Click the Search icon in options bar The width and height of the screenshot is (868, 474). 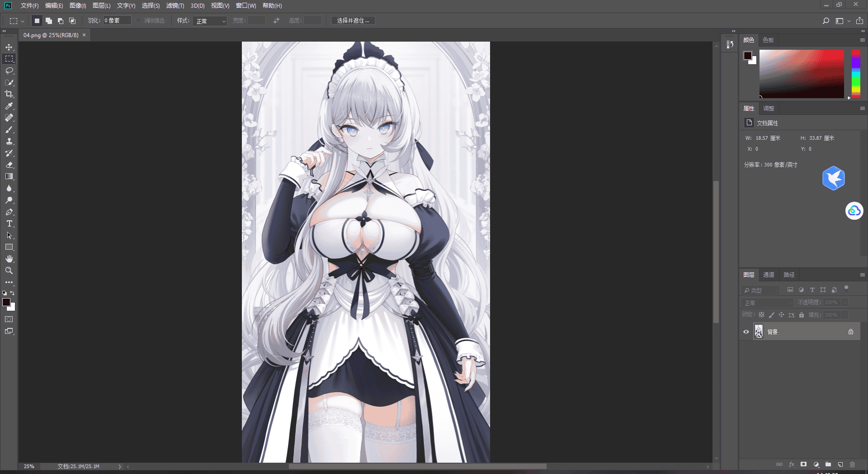coord(826,21)
